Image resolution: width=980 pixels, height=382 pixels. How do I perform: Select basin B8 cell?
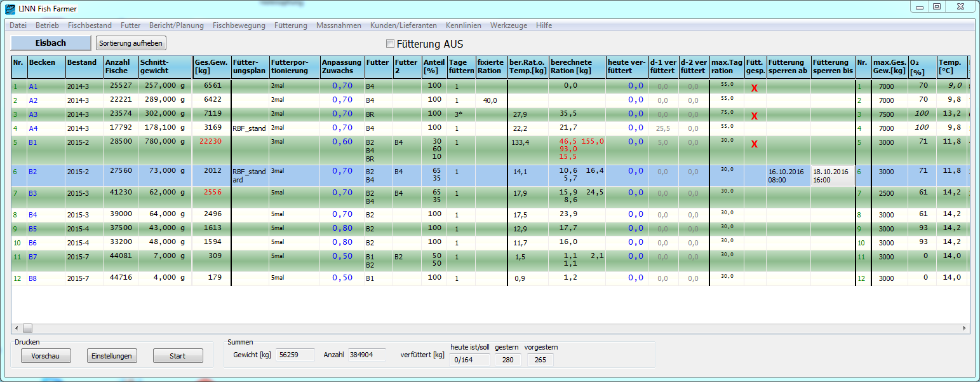[46, 278]
